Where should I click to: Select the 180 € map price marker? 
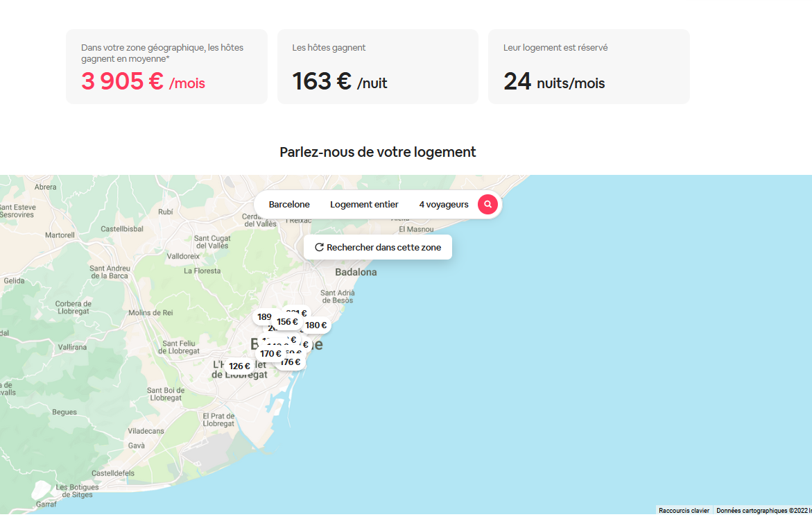click(x=316, y=325)
